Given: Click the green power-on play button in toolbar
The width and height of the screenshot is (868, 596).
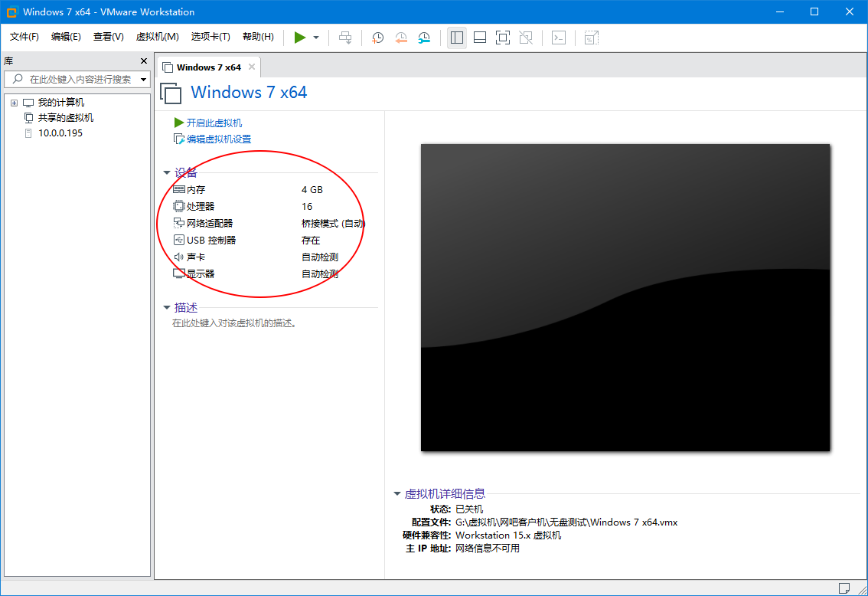Looking at the screenshot, I should coord(299,38).
